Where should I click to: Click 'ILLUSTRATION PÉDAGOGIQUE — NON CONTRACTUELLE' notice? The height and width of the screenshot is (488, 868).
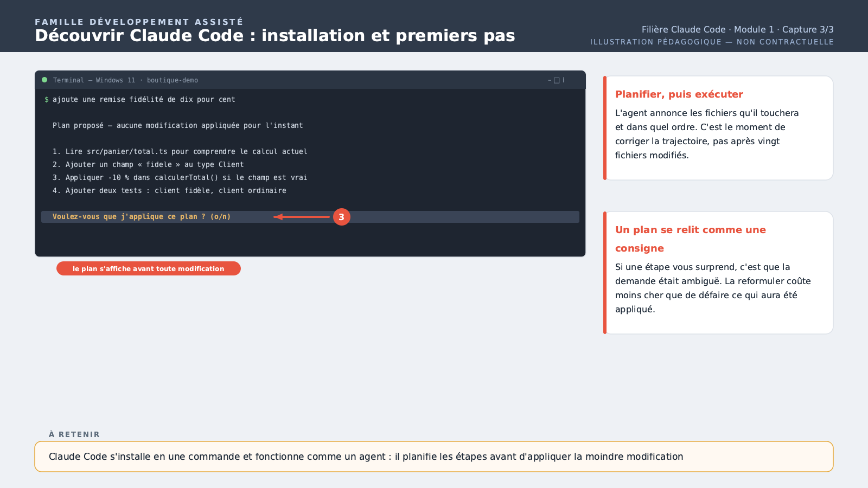712,42
